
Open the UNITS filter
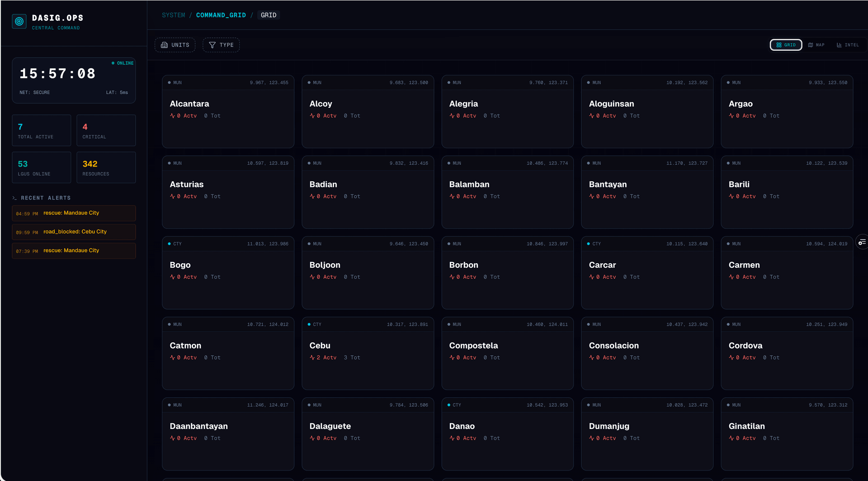point(175,45)
